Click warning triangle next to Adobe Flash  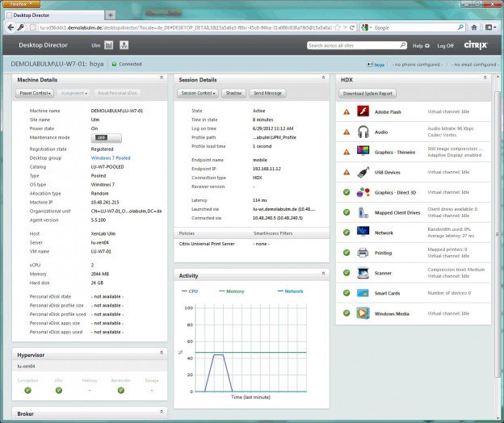(x=346, y=111)
